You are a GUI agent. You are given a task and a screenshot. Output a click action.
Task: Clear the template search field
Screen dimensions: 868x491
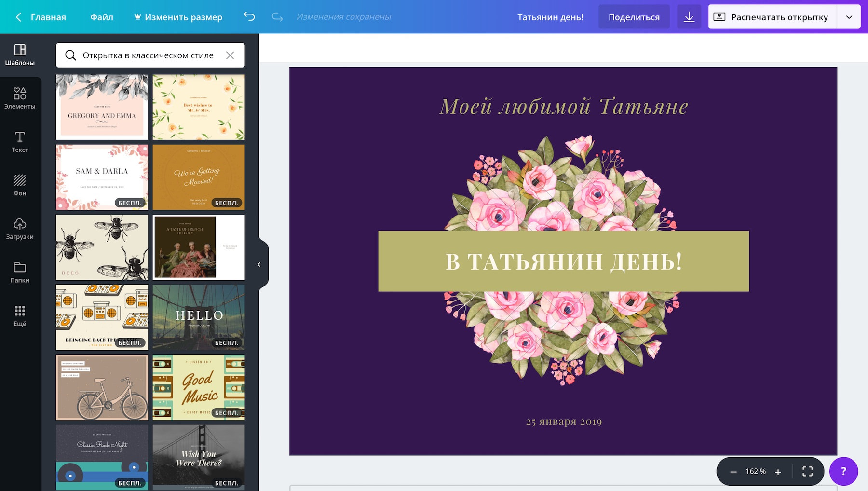click(230, 55)
